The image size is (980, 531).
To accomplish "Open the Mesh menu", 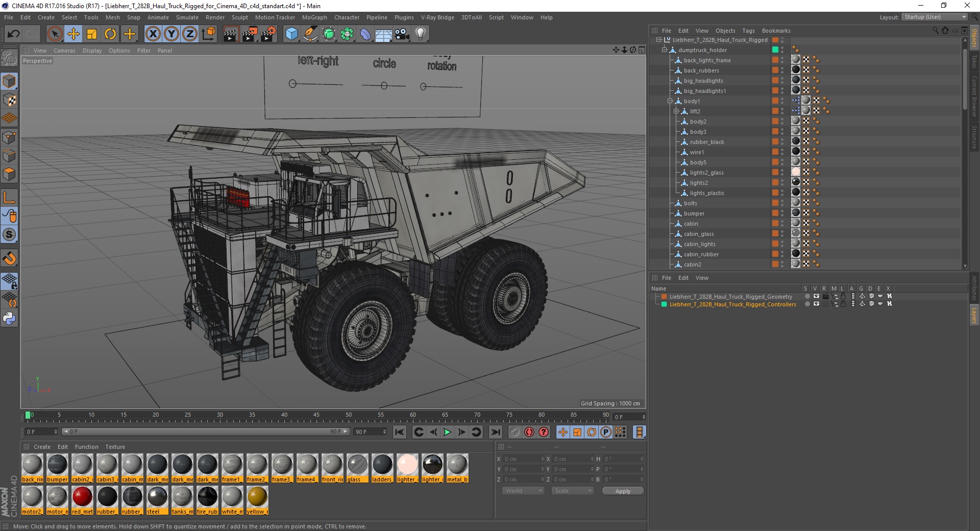I will click(112, 17).
